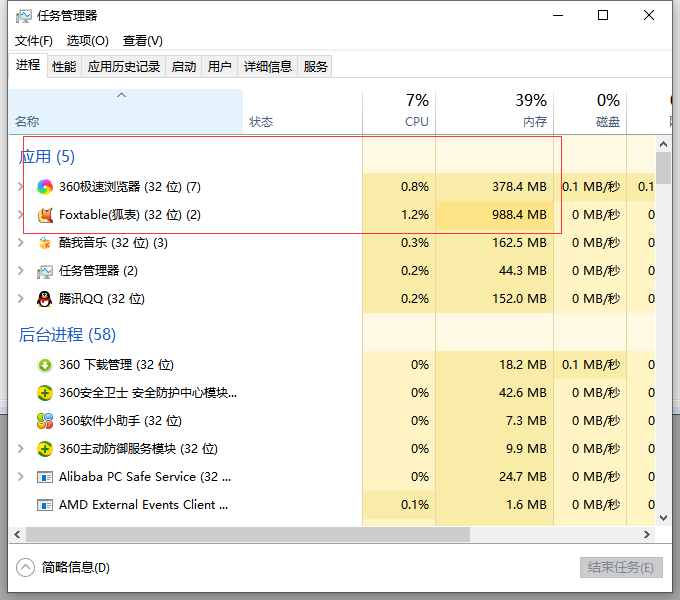Sort by the 磁盘 column header
680x600 pixels.
click(x=590, y=111)
